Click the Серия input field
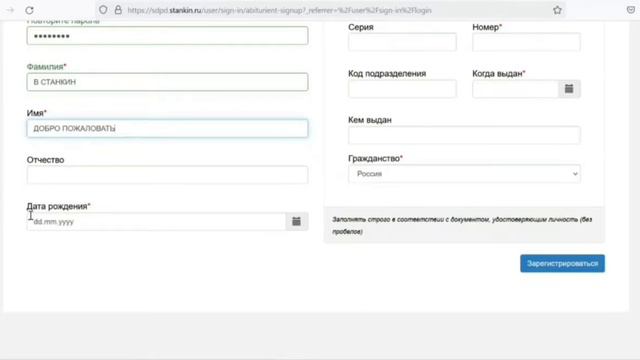Image resolution: width=640 pixels, height=360 pixels. pyautogui.click(x=402, y=42)
